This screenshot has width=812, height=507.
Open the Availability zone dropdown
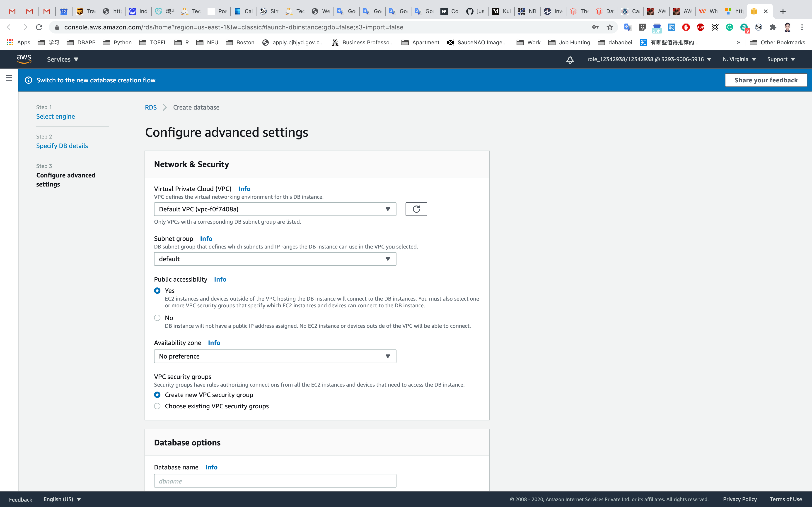(275, 356)
